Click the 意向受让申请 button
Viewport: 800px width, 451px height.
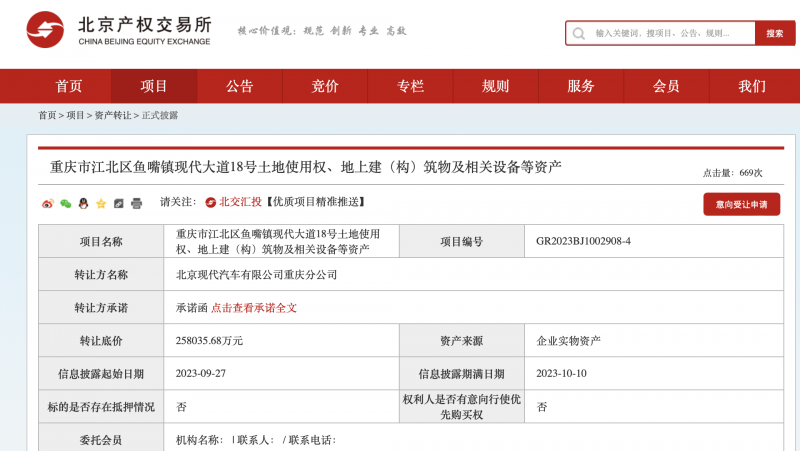741,204
